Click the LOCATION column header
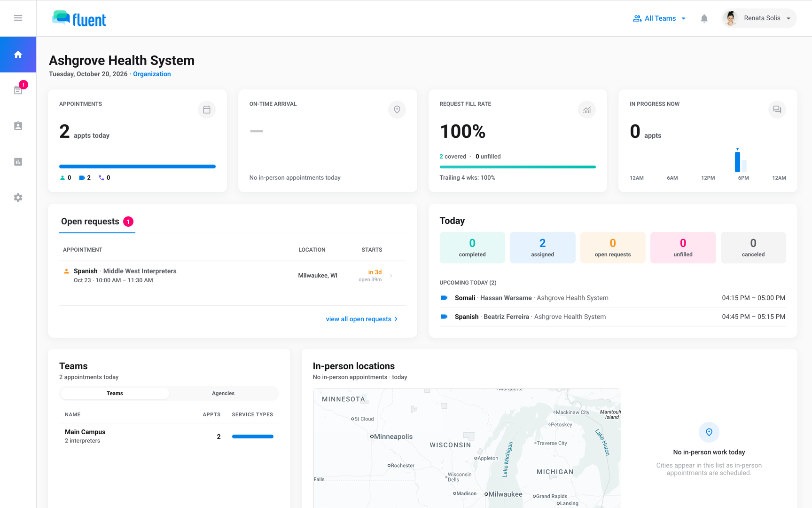The height and width of the screenshot is (508, 812). click(312, 250)
